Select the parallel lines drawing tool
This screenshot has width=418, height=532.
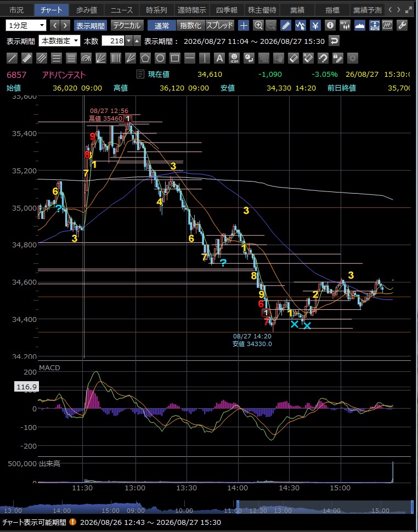point(42,58)
